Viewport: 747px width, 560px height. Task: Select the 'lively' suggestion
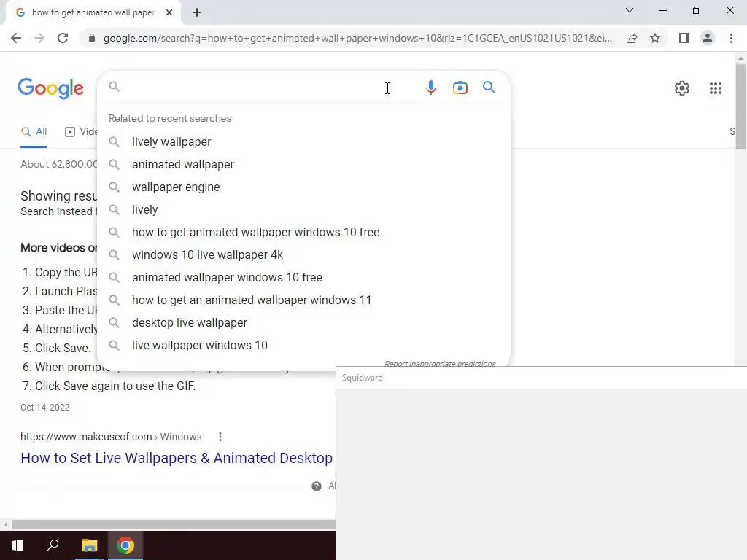(x=304, y=209)
